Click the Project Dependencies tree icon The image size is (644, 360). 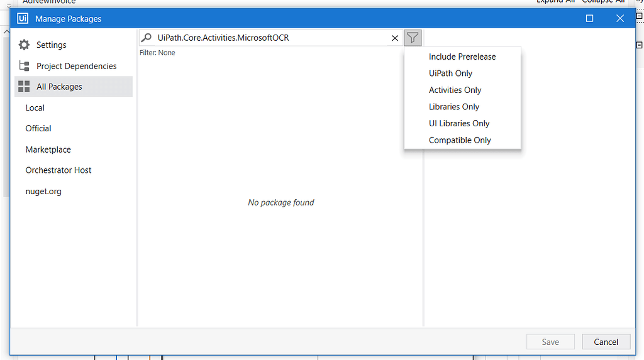coord(25,66)
